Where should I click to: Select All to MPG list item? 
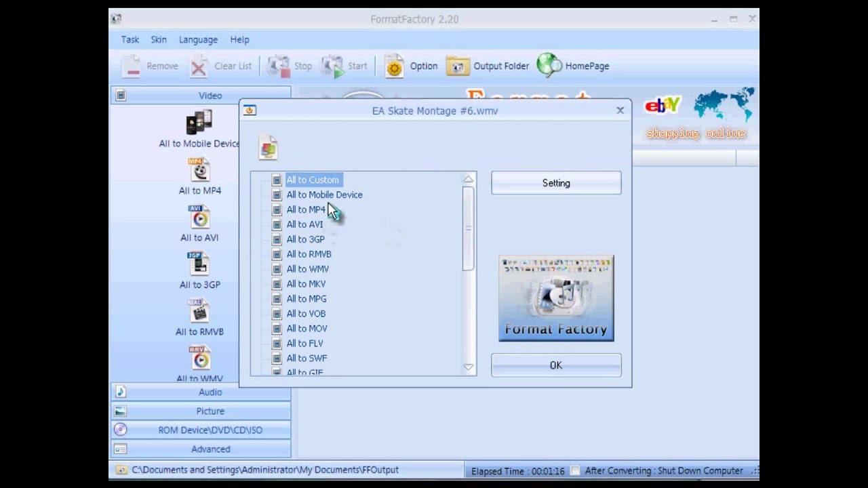(306, 299)
